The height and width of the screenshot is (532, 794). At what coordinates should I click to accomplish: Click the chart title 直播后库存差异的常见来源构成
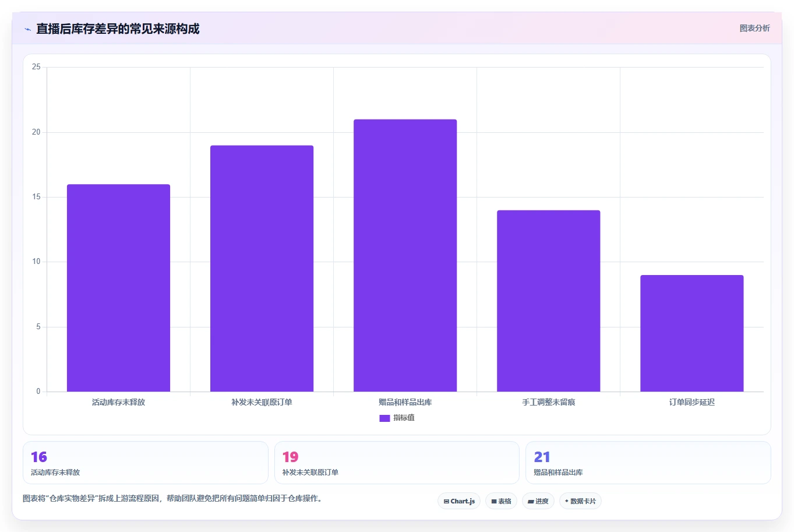[118, 29]
